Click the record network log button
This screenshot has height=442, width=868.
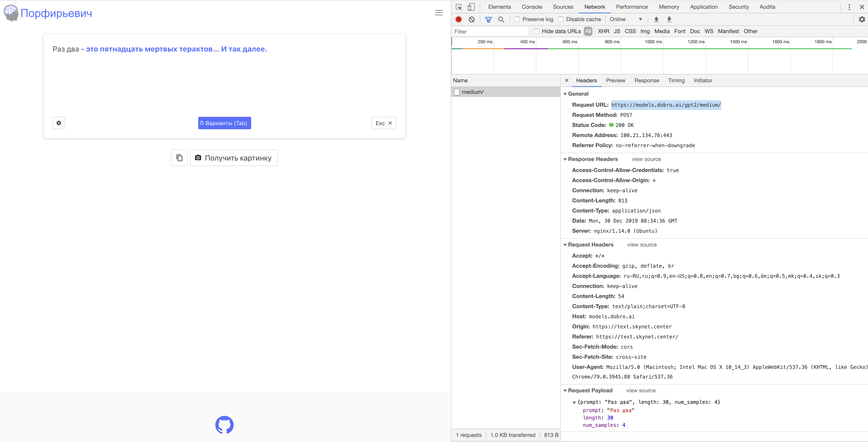[459, 20]
